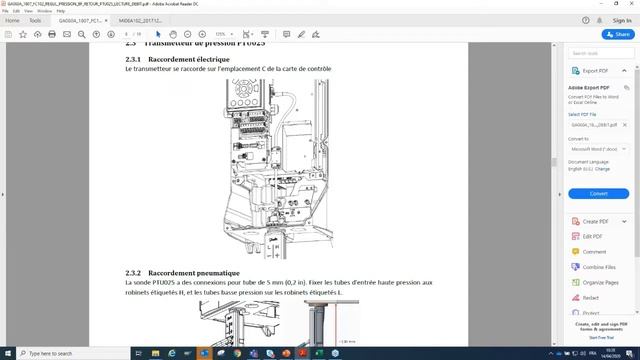
Task: Open Organize Pages tool
Action: (600, 282)
